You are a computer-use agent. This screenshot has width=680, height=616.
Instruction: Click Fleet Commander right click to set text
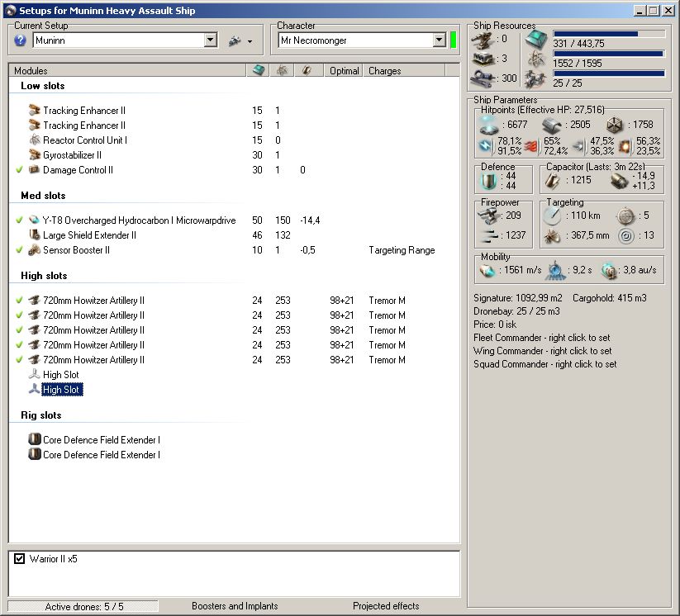click(x=542, y=337)
